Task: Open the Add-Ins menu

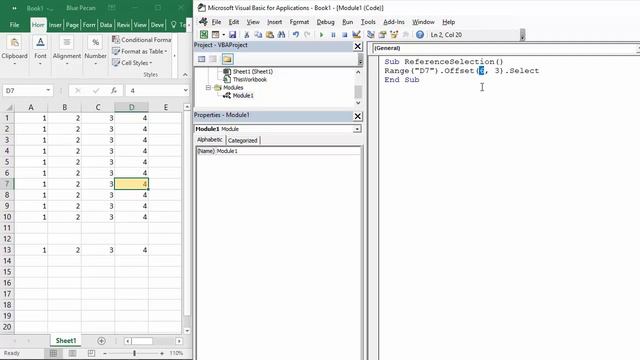Action: tap(394, 22)
